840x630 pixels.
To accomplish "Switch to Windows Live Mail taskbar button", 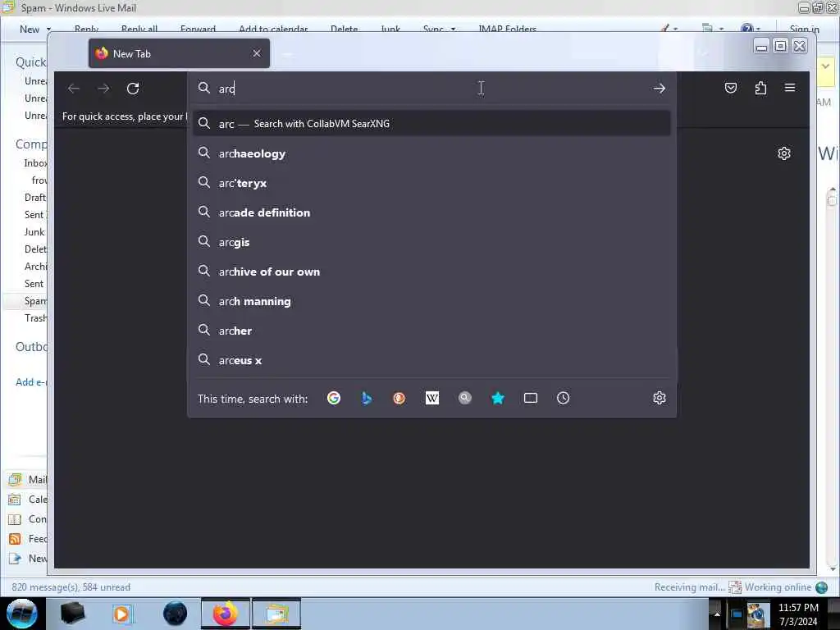I will point(276,614).
